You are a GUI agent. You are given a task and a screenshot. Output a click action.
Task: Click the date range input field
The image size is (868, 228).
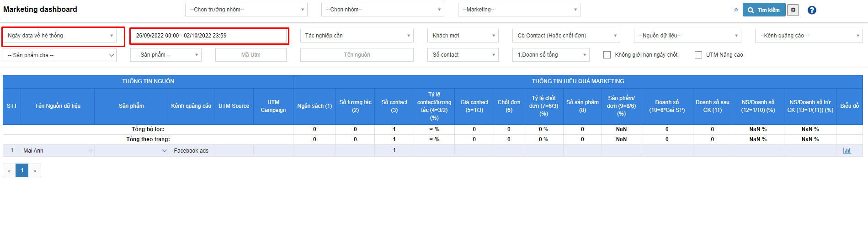pos(209,36)
